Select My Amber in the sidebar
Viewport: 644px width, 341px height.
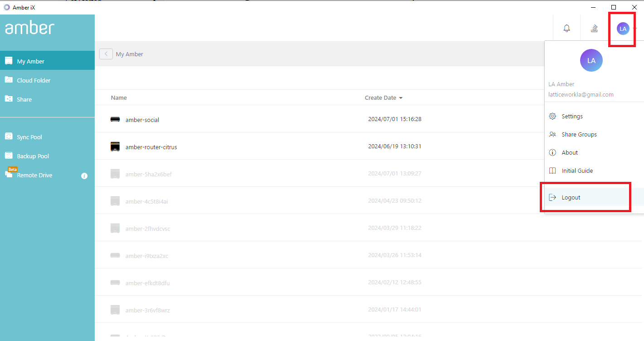[47, 61]
